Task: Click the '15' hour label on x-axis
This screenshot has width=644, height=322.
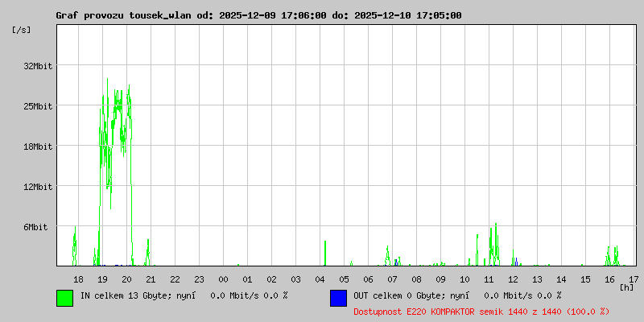Action: 586,279
